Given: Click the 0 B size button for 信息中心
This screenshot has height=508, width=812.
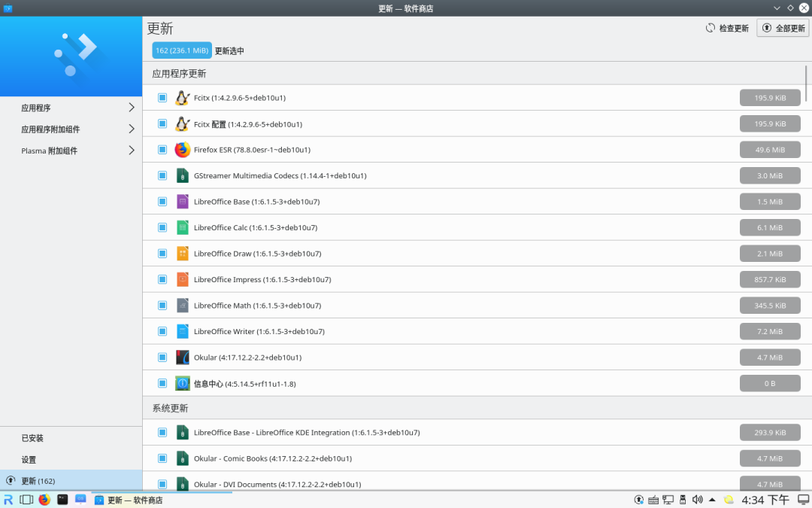Looking at the screenshot, I should [x=770, y=384].
